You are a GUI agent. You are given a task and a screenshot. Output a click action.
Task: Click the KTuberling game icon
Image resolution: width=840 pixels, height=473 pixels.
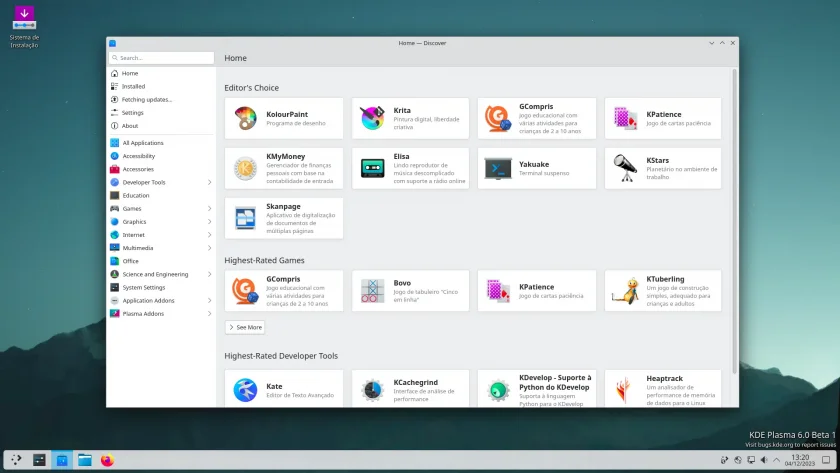[625, 291]
